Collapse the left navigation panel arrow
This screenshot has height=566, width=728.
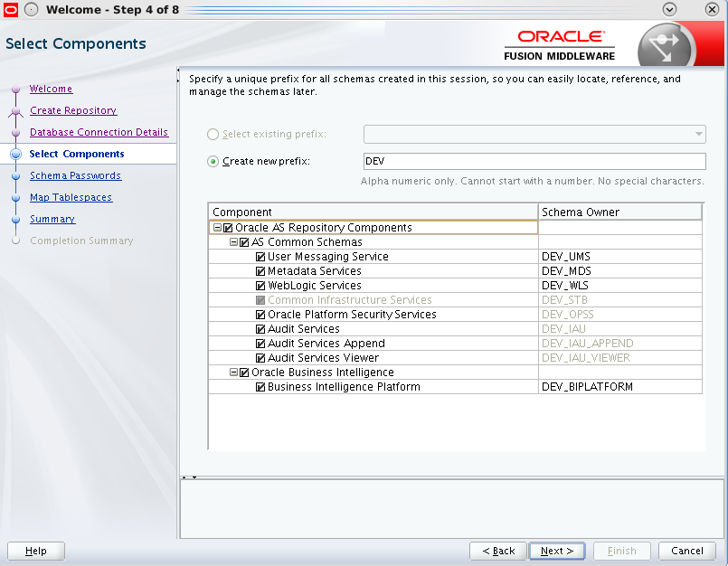pos(178,70)
